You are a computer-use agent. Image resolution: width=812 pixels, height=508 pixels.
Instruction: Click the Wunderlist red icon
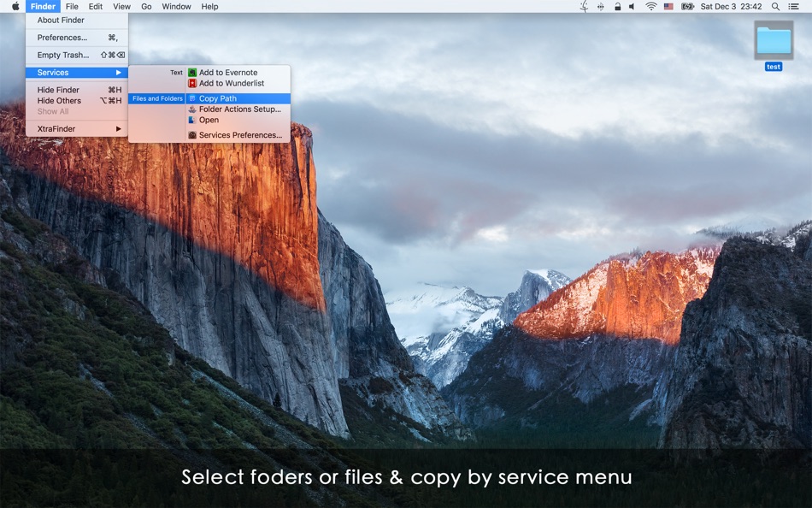point(192,83)
